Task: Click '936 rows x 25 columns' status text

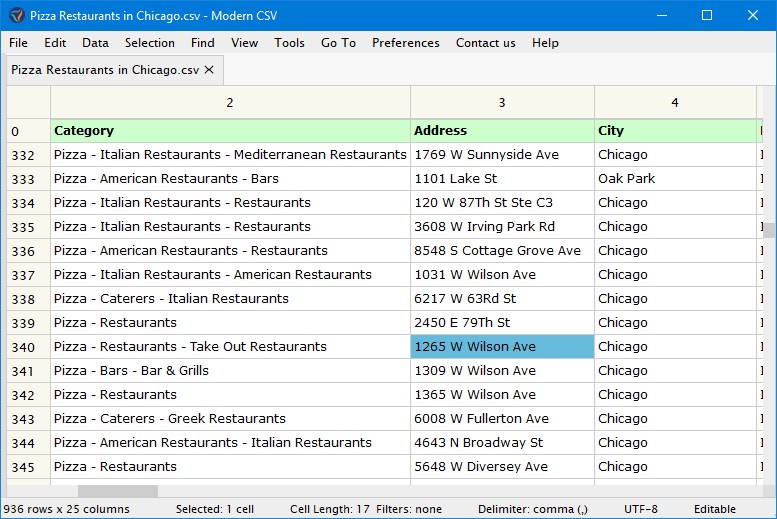Action: coord(66,509)
